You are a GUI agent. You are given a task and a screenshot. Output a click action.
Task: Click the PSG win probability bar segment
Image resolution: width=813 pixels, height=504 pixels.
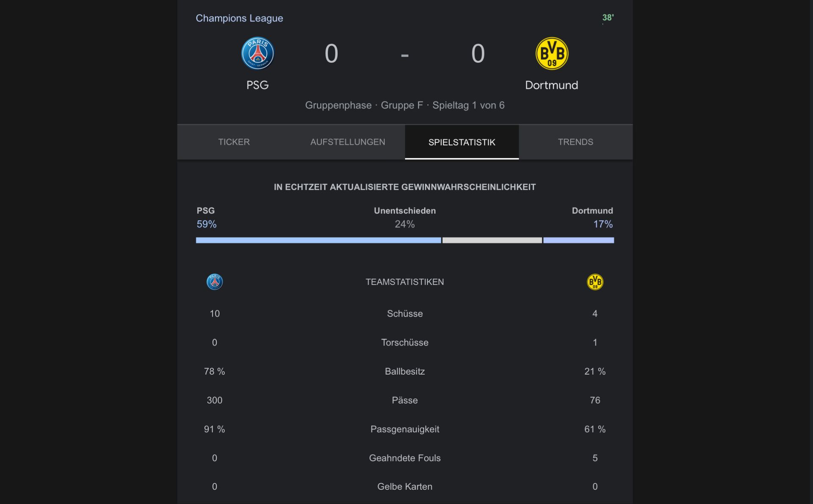click(318, 240)
